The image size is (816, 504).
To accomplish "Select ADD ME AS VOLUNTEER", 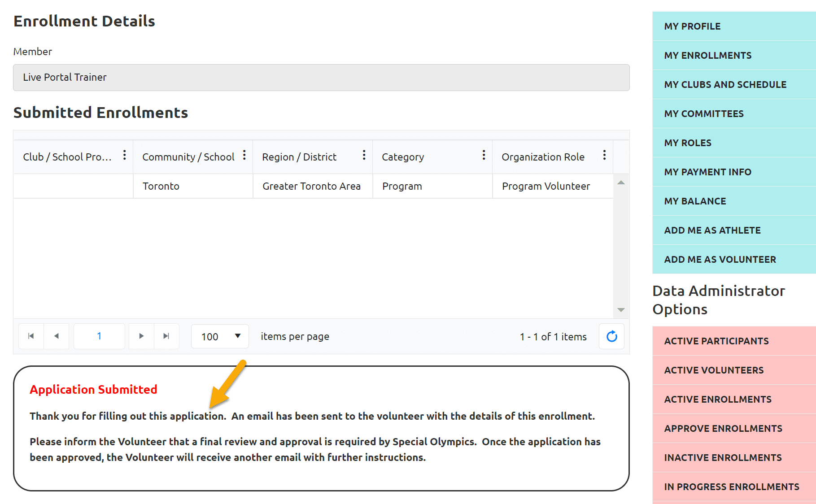I will pyautogui.click(x=734, y=260).
